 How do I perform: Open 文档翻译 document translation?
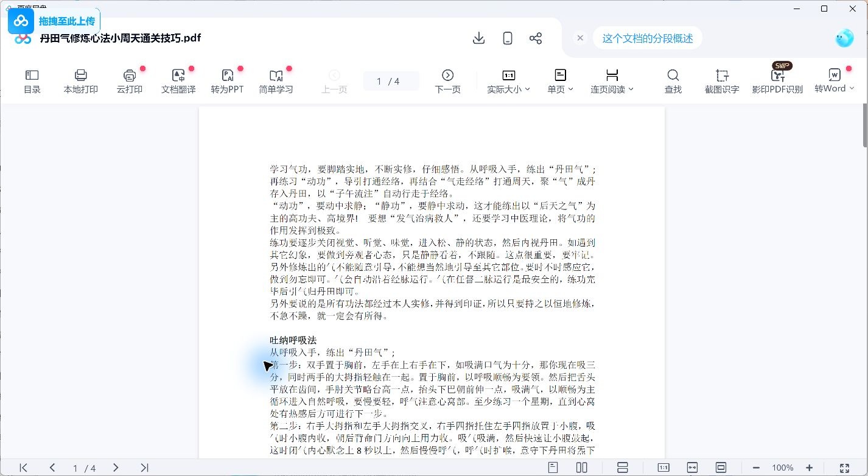coord(178,82)
